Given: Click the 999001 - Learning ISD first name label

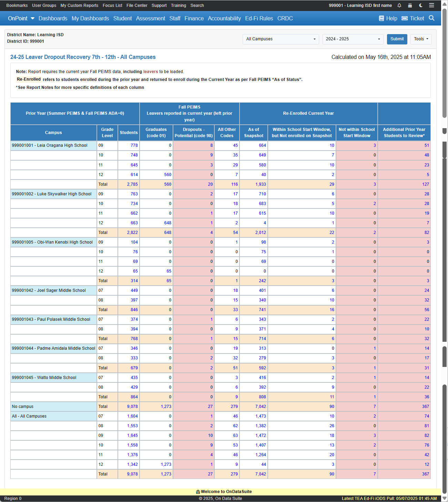Looking at the screenshot, I should 360,6.
